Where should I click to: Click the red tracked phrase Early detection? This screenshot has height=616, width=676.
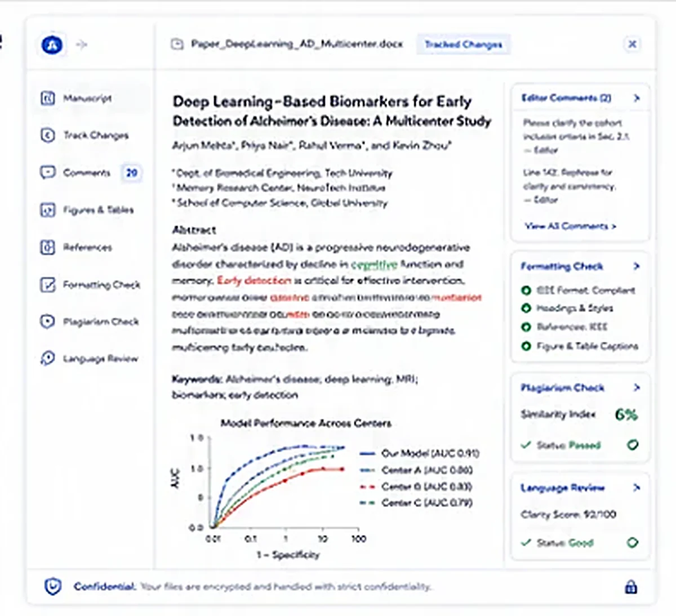tap(254, 280)
